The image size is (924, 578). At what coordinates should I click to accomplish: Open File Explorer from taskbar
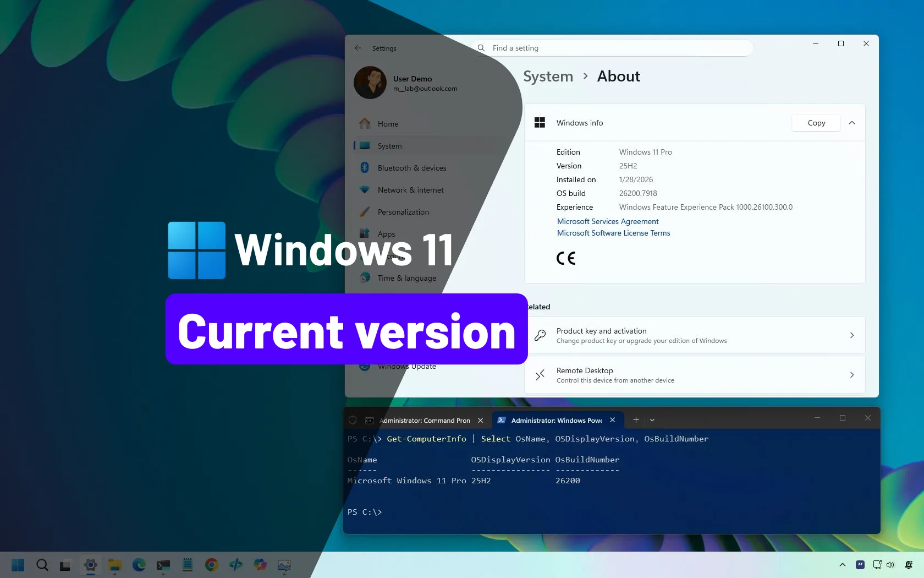point(115,565)
